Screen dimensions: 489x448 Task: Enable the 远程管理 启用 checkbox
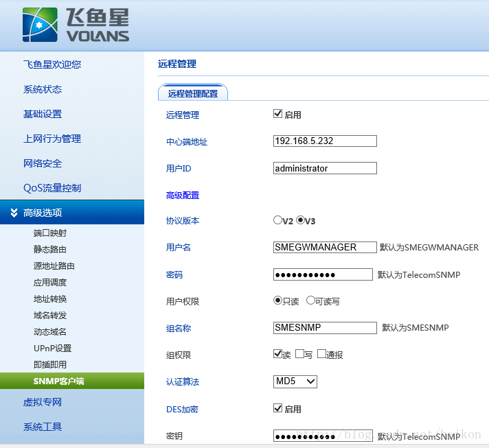(277, 114)
